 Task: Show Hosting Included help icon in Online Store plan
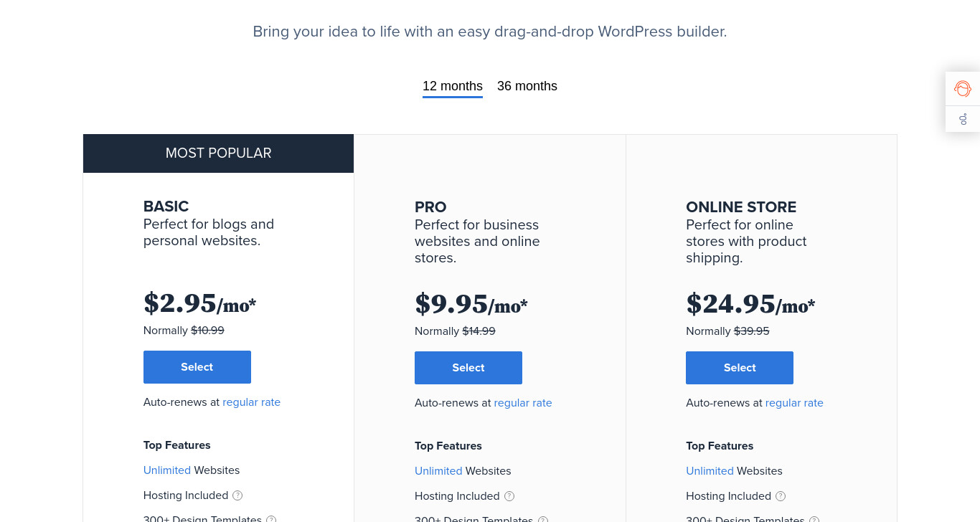781,496
